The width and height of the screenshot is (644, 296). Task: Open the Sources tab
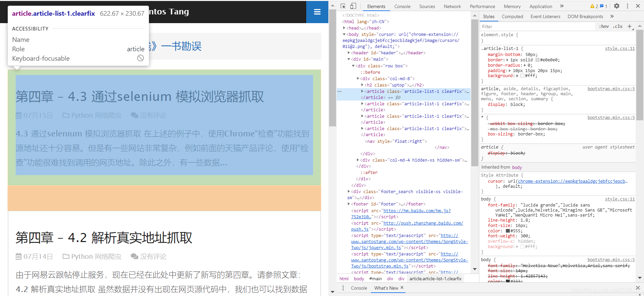[427, 6]
